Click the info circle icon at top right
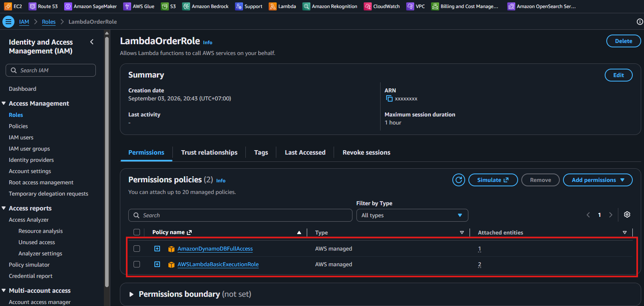This screenshot has width=644, height=306. [x=640, y=22]
